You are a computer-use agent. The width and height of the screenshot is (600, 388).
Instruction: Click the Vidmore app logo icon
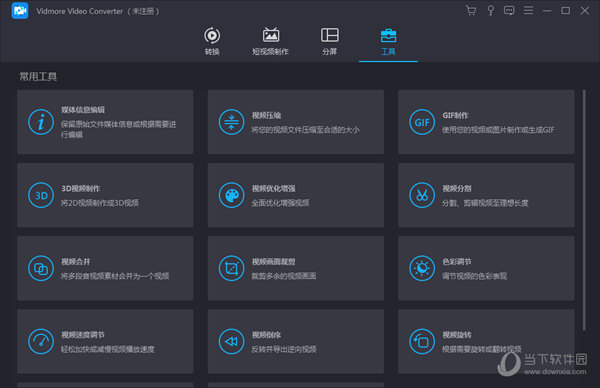pos(20,11)
